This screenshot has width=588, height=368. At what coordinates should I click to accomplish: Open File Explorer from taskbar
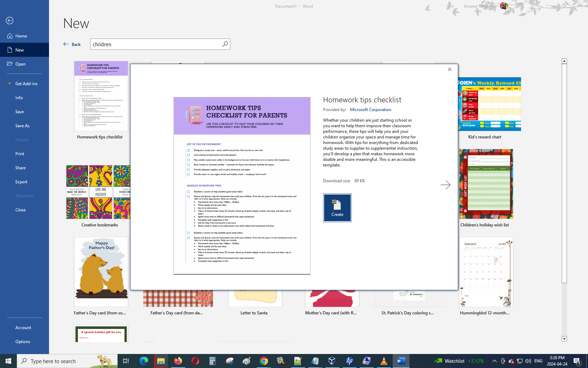(161, 361)
